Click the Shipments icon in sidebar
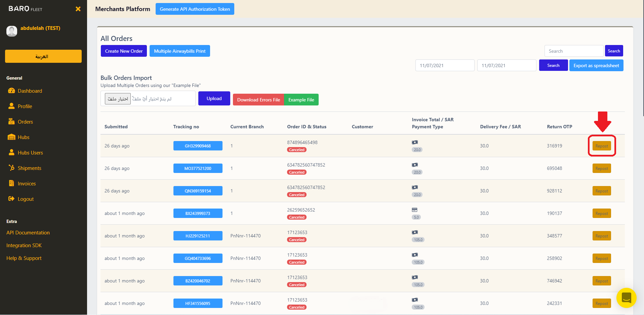644x315 pixels. pos(11,168)
